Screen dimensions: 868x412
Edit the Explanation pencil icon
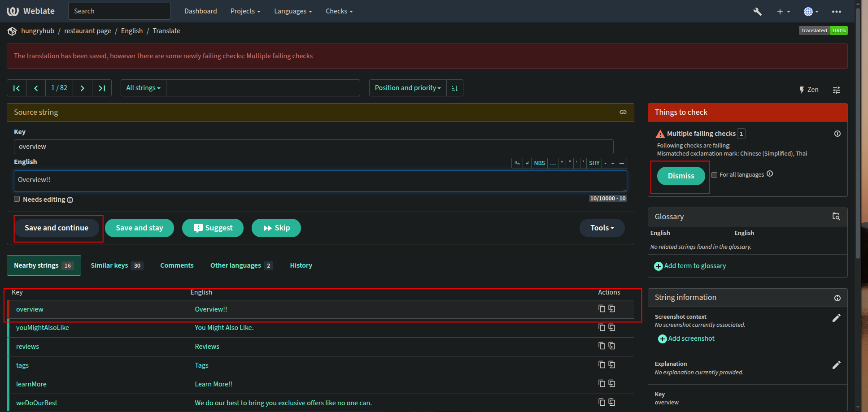(x=836, y=365)
